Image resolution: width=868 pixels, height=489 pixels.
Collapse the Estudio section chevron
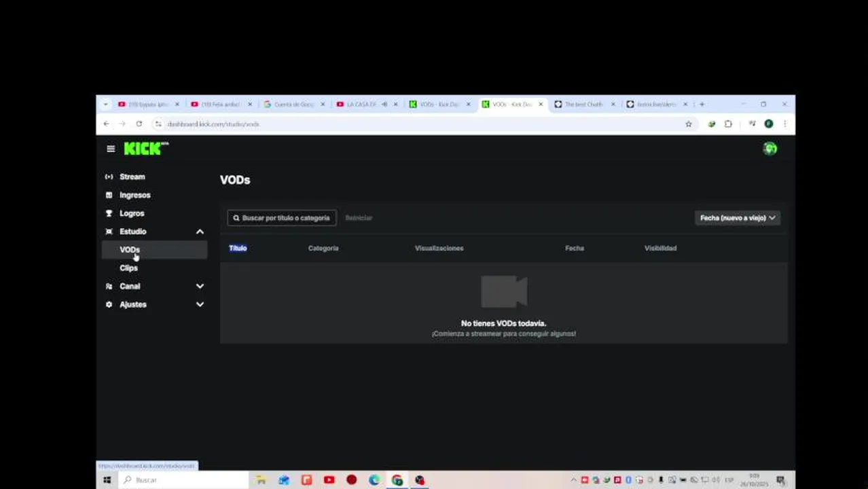click(200, 232)
